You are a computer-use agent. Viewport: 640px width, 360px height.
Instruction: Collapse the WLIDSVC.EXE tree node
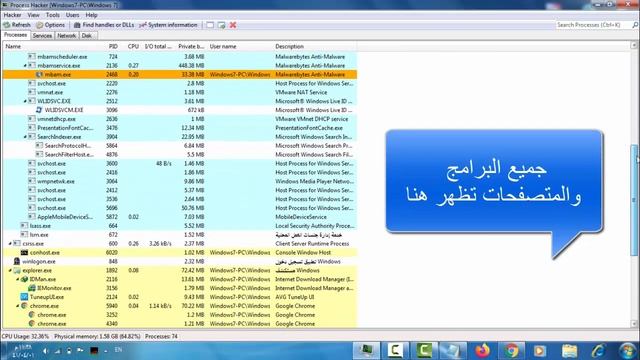(x=25, y=101)
